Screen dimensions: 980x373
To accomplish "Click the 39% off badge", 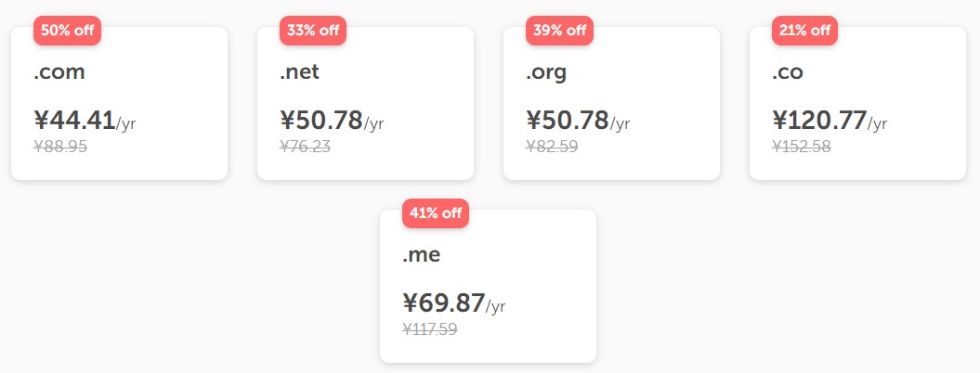I will [x=559, y=30].
